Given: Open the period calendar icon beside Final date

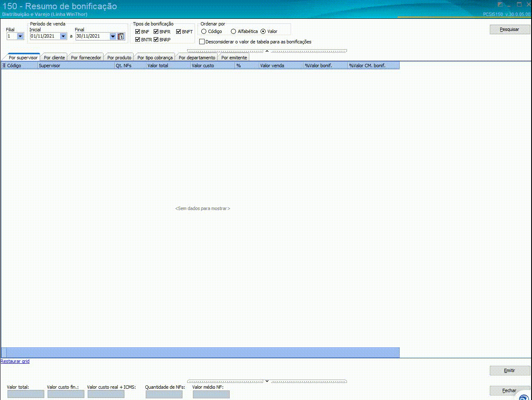Looking at the screenshot, I should coord(121,36).
